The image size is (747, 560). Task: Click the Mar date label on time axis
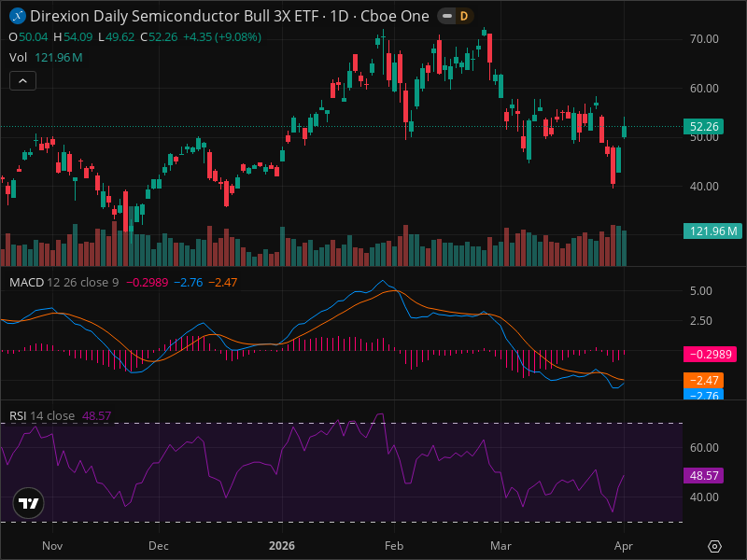point(501,546)
